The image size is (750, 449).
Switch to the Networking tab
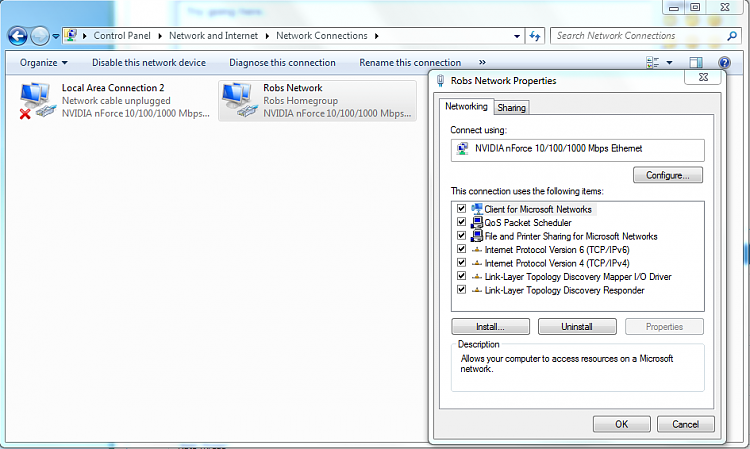click(466, 106)
